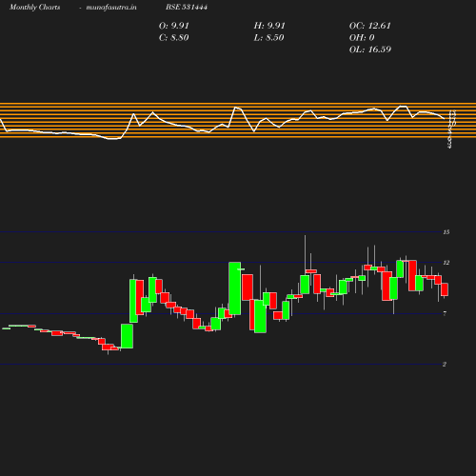Click the 7 price axis label
The height and width of the screenshot is (476, 476).
click(445, 313)
